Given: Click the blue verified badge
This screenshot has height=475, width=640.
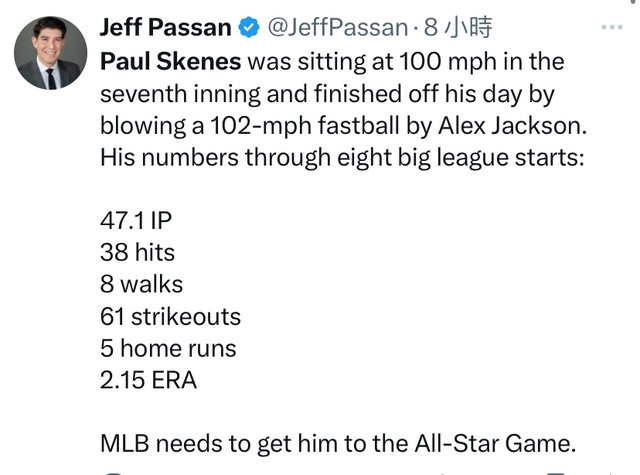Looking at the screenshot, I should (249, 28).
